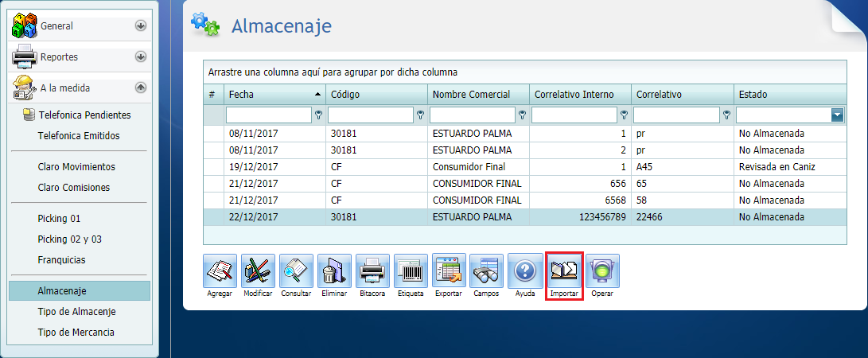Click the 123456789 correlativo cell

(x=581, y=217)
